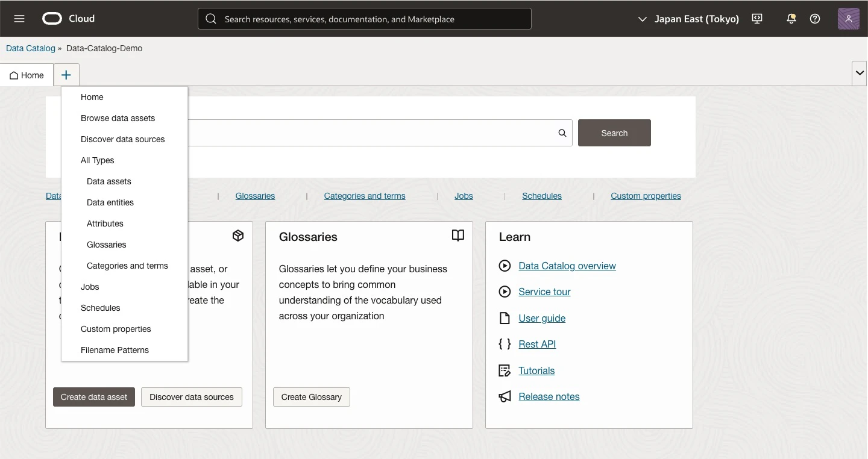Select Discover data sources in the menu
Viewport: 868px width, 459px height.
point(124,139)
